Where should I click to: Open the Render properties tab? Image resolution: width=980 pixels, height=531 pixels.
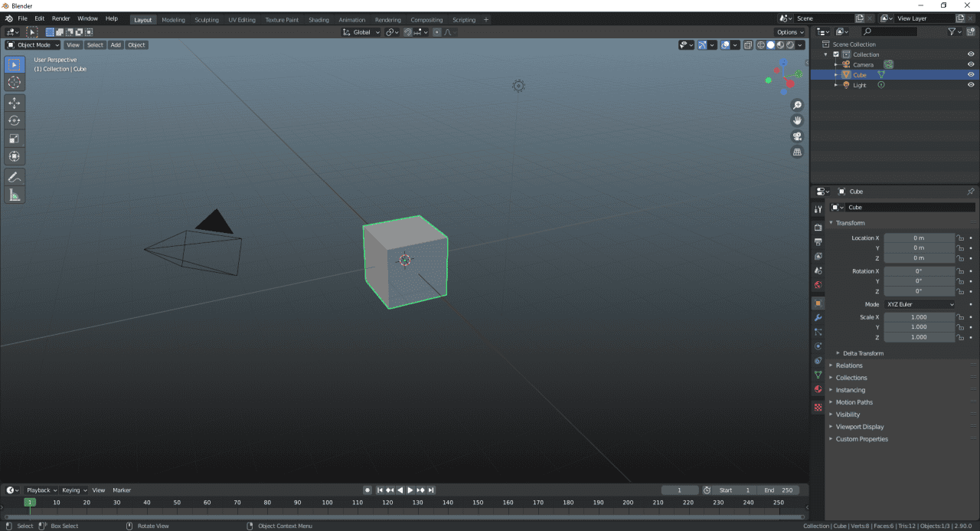coord(818,225)
